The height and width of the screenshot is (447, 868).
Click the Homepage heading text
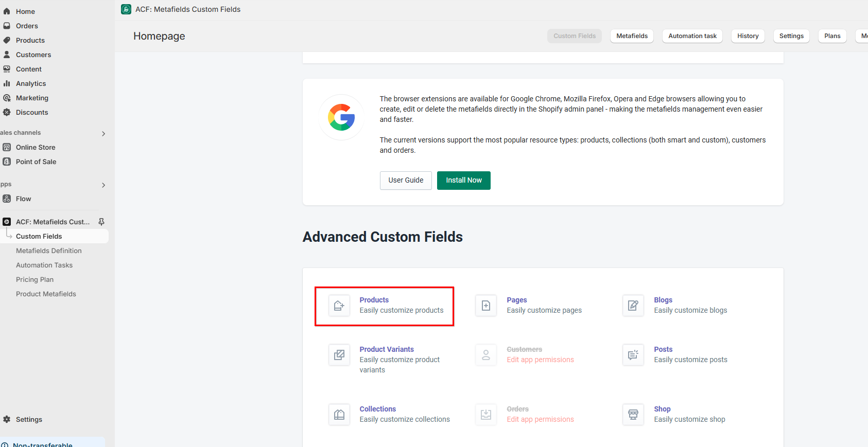point(159,36)
